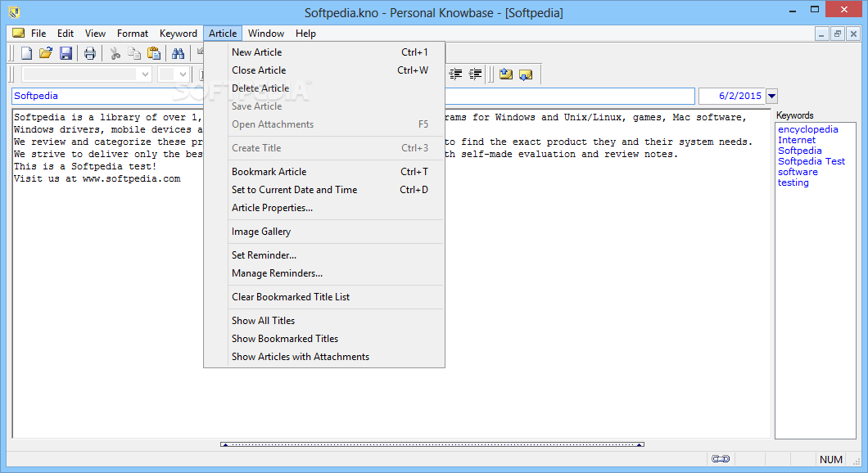
Task: Click the Knowbase icon left of File menu
Action: [18, 34]
